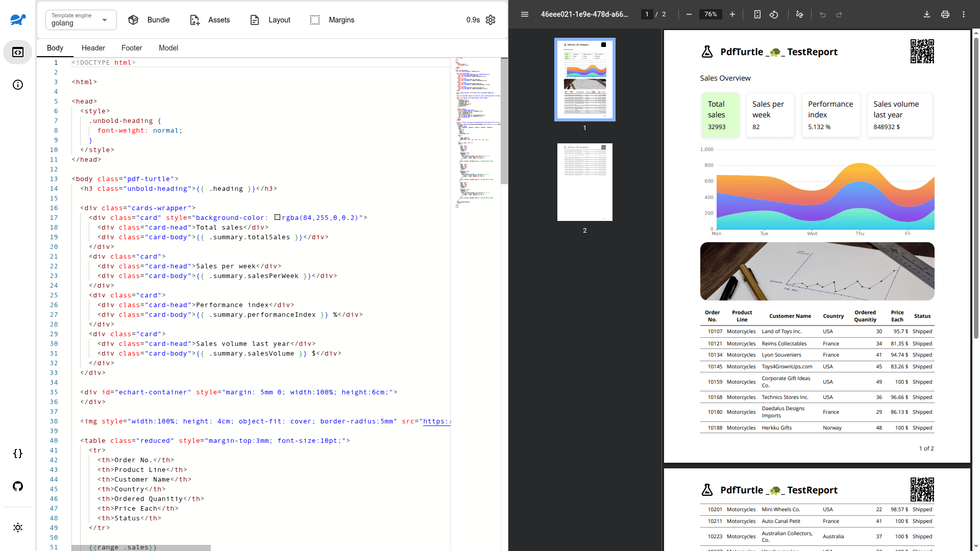This screenshot has height=551, width=980.
Task: Click the Land of Toys Inc. row
Action: click(x=817, y=332)
